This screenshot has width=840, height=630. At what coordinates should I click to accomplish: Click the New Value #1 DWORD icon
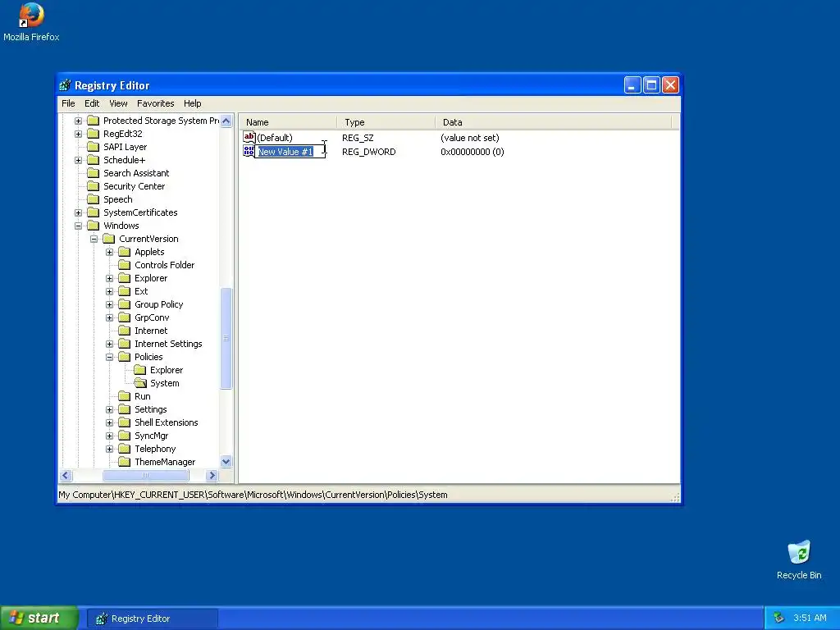[x=249, y=152]
